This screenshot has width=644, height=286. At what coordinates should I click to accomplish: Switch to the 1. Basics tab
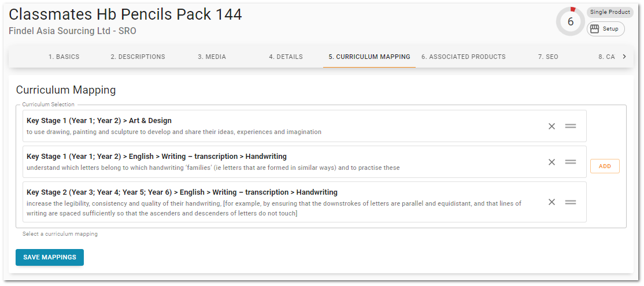click(x=64, y=57)
